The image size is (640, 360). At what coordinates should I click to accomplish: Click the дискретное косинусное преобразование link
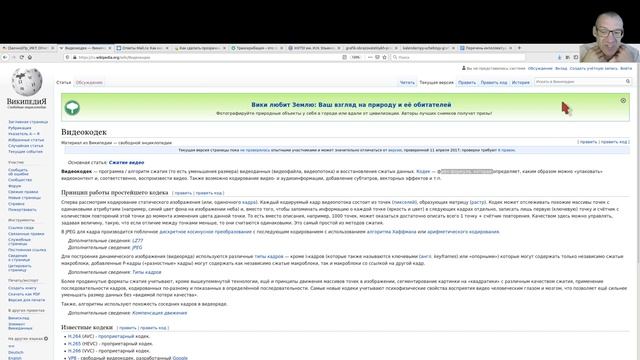[205, 232]
